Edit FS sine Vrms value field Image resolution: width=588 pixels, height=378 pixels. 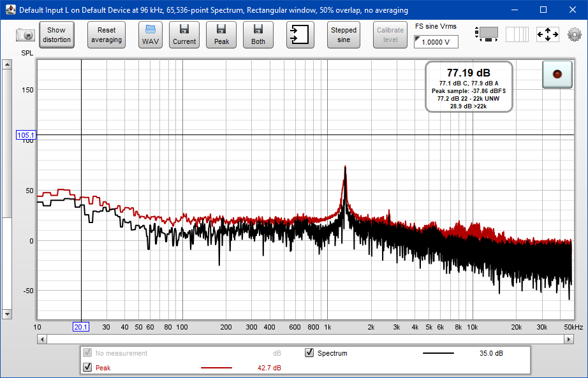pos(436,41)
